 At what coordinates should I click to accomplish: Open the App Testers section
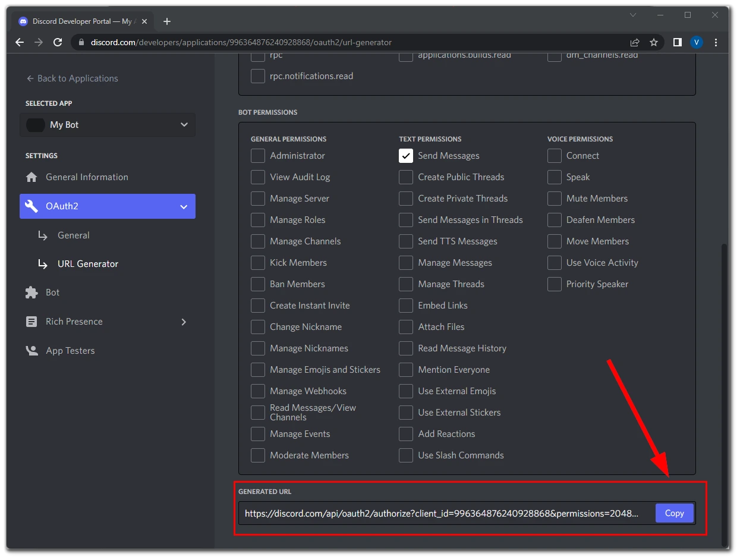(x=70, y=350)
